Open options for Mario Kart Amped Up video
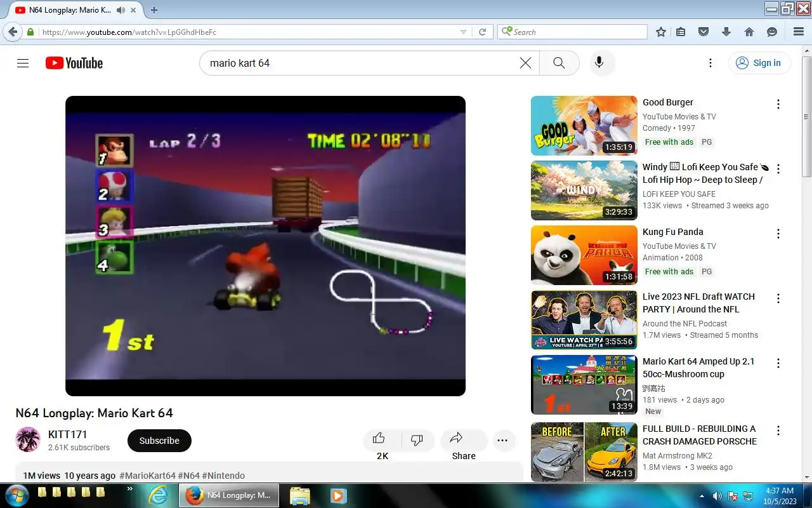The image size is (812, 508). [778, 363]
